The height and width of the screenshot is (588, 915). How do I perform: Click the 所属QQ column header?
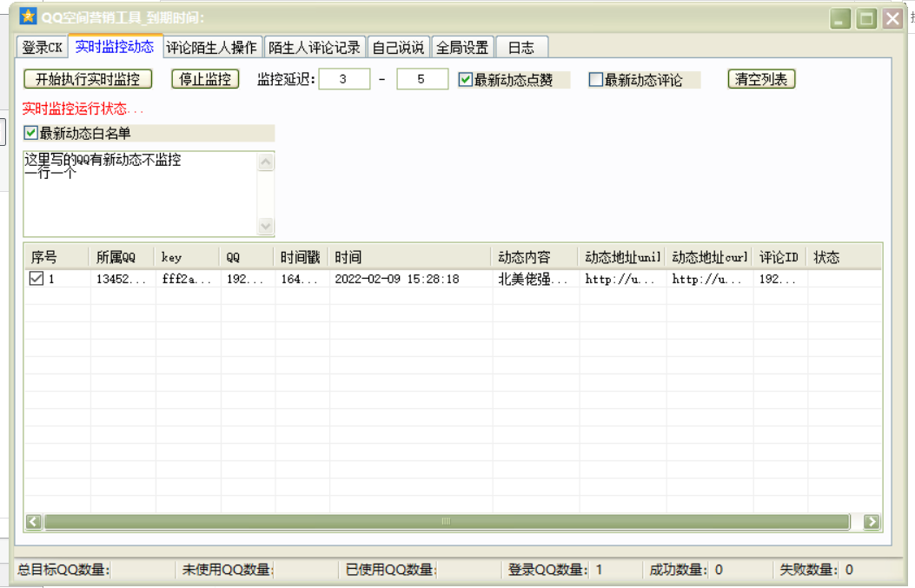click(122, 257)
